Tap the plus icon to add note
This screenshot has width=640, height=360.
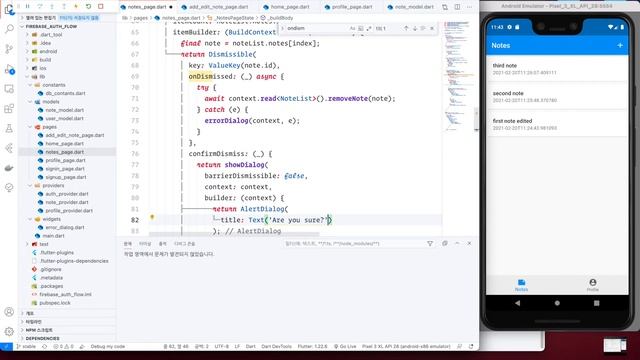[x=620, y=45]
